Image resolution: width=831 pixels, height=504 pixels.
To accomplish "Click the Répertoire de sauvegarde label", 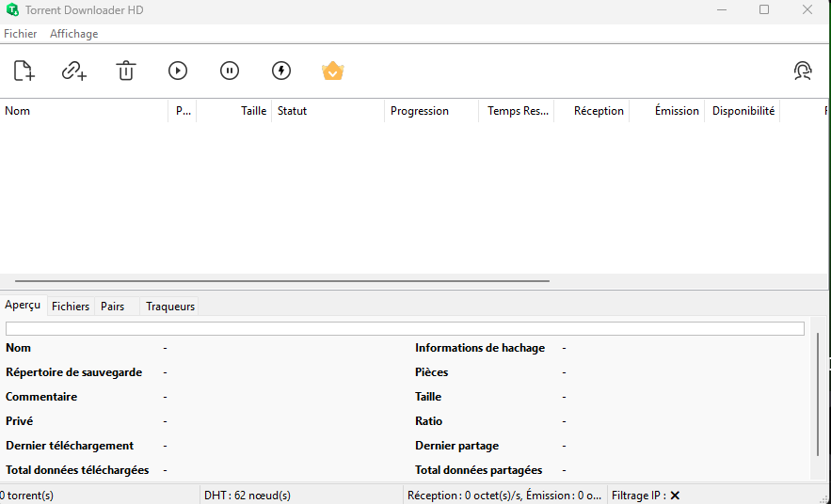I will pyautogui.click(x=73, y=372).
